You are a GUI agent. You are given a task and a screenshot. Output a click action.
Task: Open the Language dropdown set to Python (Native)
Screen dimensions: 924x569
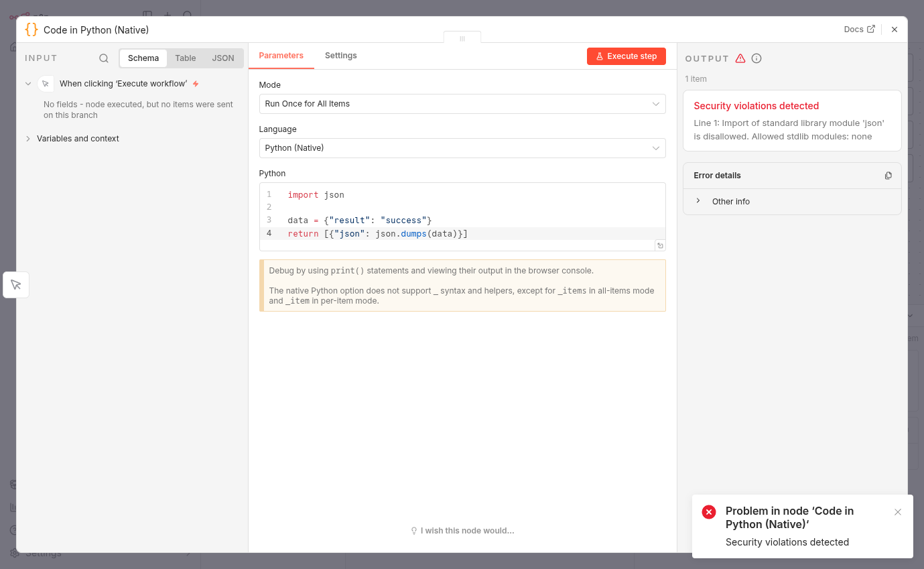462,147
